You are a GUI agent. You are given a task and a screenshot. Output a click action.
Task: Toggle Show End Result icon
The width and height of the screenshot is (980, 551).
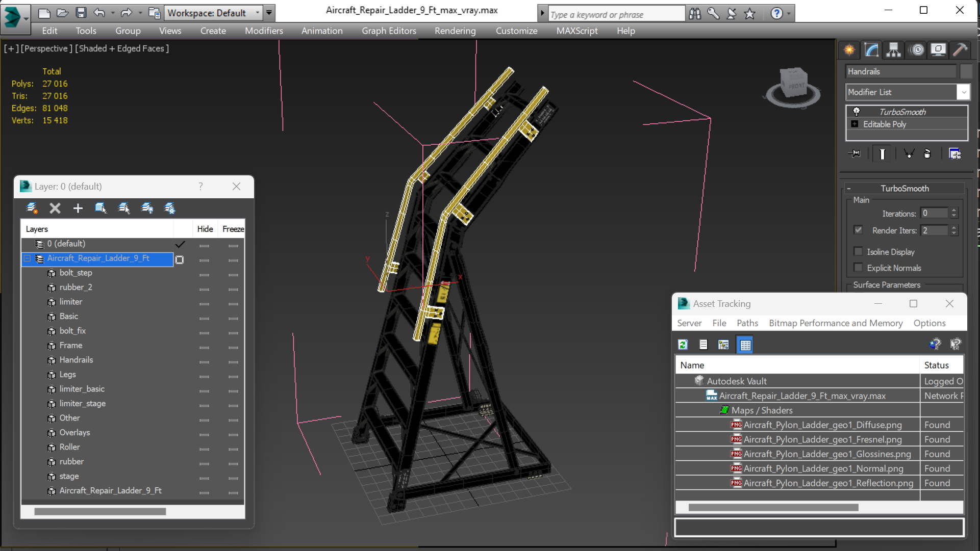[x=882, y=153]
